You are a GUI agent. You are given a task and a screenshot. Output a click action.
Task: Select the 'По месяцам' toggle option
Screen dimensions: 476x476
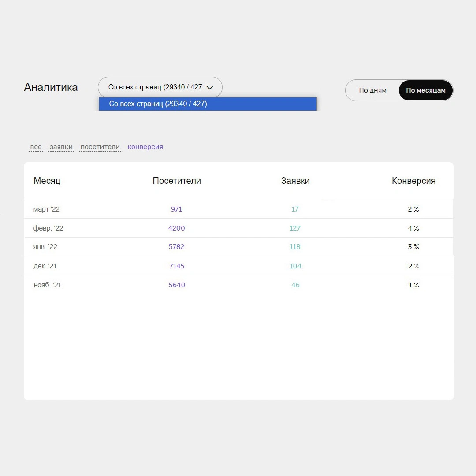(425, 90)
